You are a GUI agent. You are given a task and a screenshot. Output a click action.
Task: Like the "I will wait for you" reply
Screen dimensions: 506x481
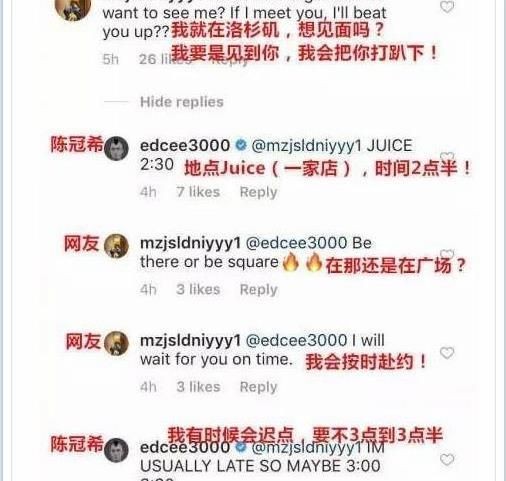coord(447,353)
